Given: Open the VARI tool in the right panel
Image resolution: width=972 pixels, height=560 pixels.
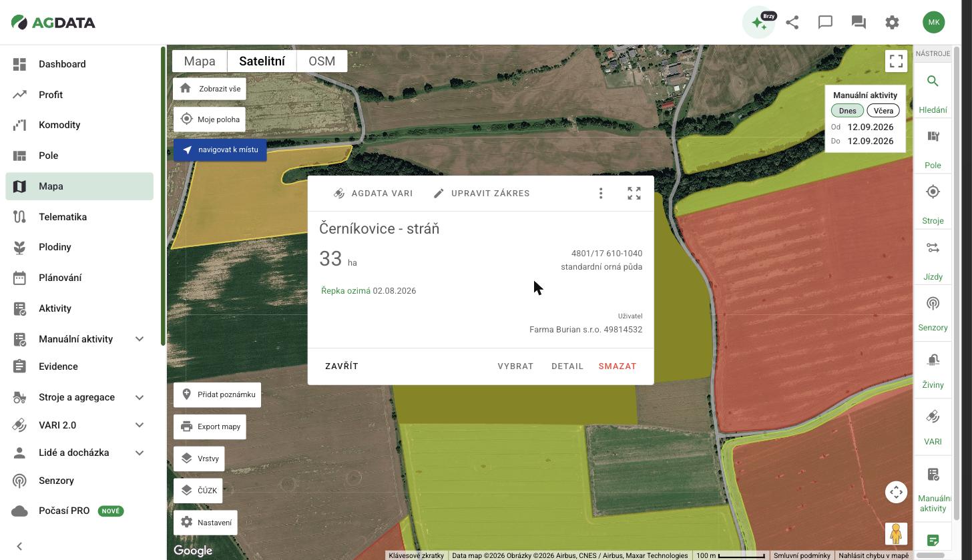Looking at the screenshot, I should click(x=933, y=427).
